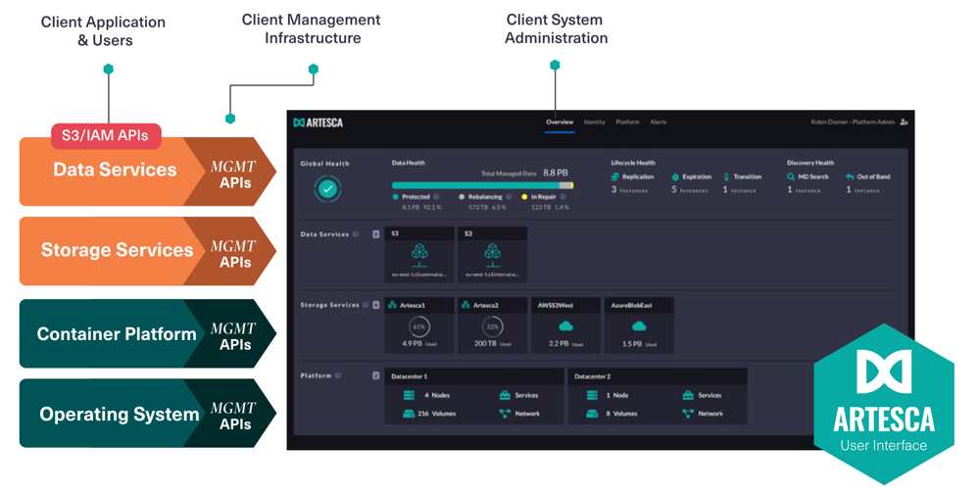
Task: Click the ARTESCA logo in the dashboard header
Action: 318,123
